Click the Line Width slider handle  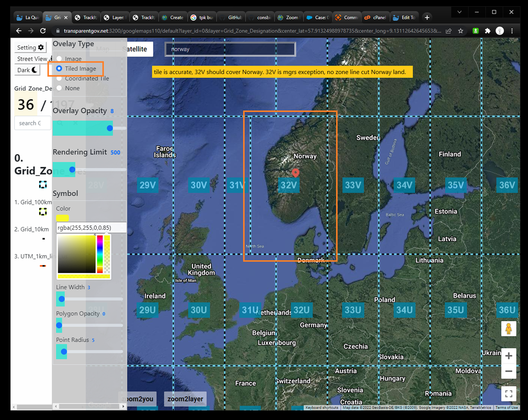pyautogui.click(x=61, y=299)
